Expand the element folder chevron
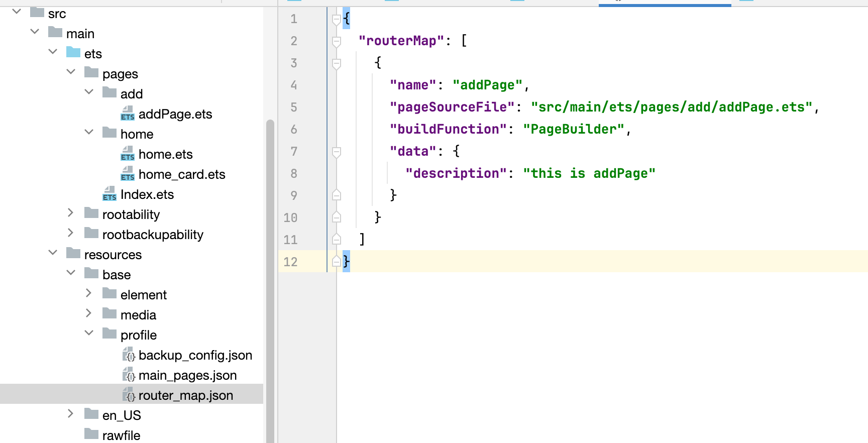 point(89,293)
